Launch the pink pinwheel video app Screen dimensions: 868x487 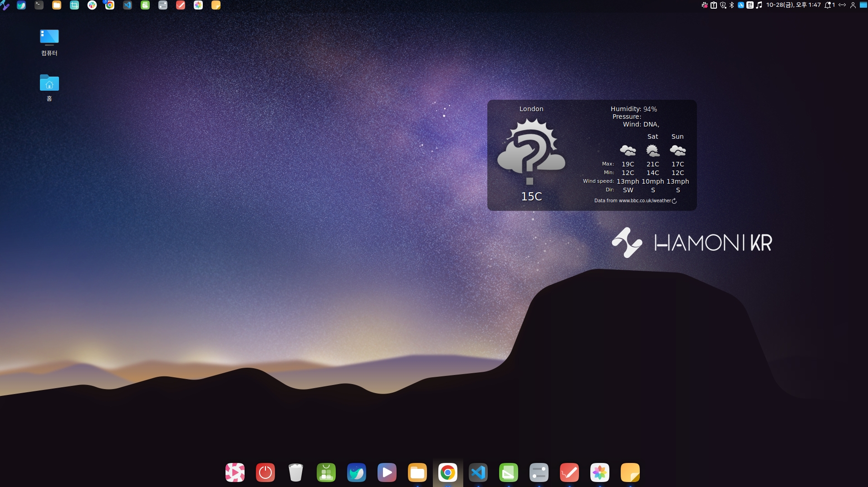click(x=235, y=472)
